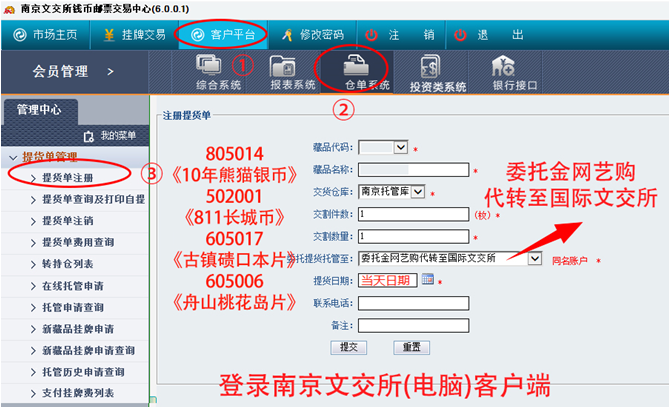Open 托管申请查询 in the sidebar
The width and height of the screenshot is (669, 407).
(73, 307)
